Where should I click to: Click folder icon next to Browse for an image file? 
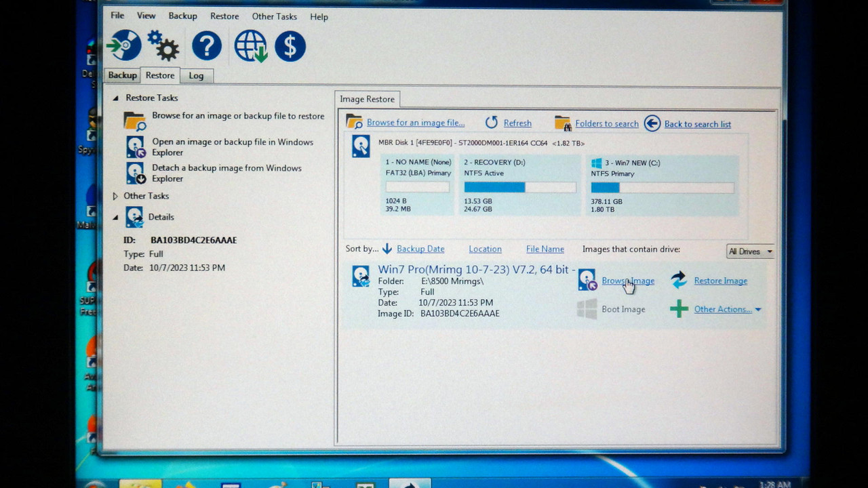point(354,122)
